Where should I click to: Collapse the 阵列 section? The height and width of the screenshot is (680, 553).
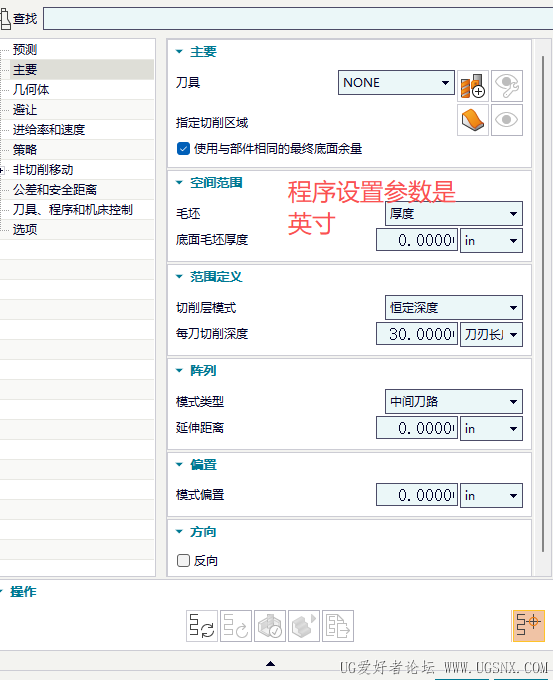(x=179, y=370)
